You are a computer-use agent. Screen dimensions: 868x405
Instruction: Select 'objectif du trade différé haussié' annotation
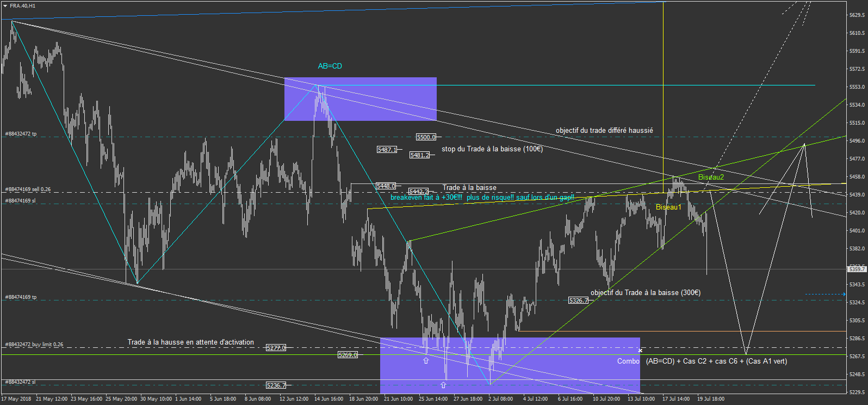click(604, 131)
